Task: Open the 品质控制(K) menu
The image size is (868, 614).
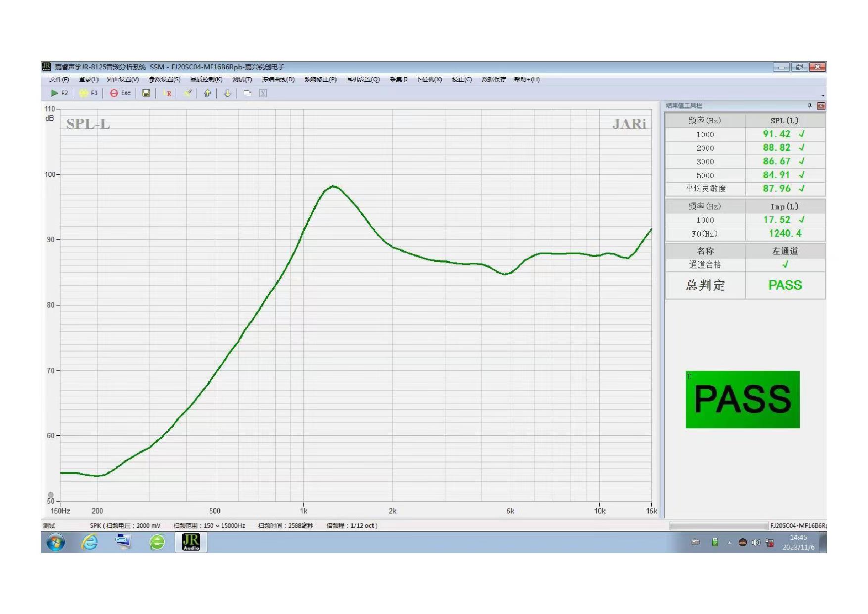Action: point(206,80)
